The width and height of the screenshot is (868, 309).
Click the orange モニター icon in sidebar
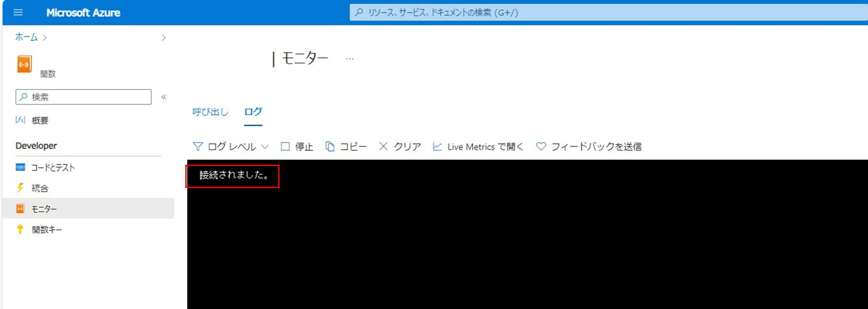click(x=20, y=209)
